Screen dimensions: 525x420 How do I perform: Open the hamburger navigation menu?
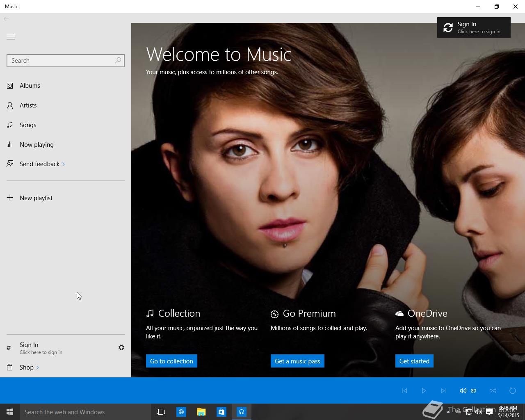11,37
